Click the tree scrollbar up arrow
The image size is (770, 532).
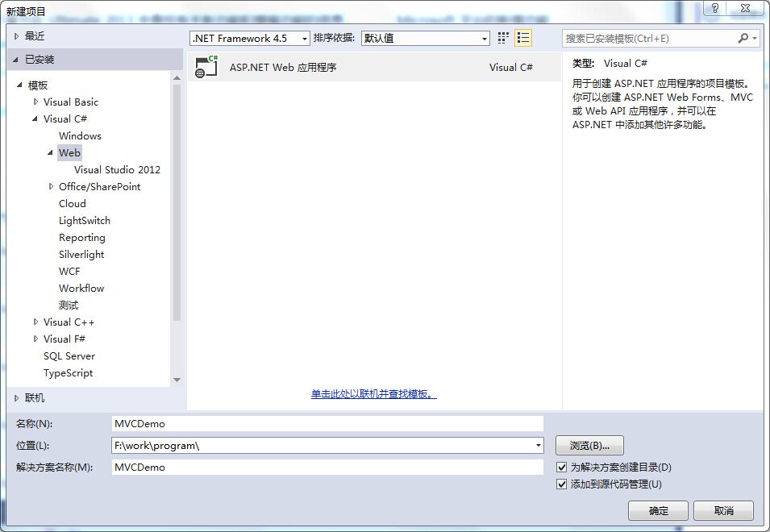(177, 77)
